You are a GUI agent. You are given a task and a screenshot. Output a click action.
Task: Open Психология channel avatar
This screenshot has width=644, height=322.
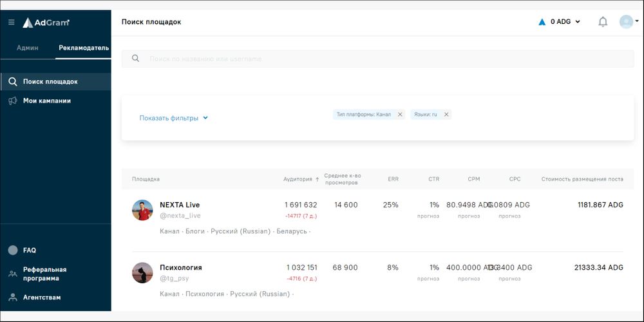pos(142,272)
